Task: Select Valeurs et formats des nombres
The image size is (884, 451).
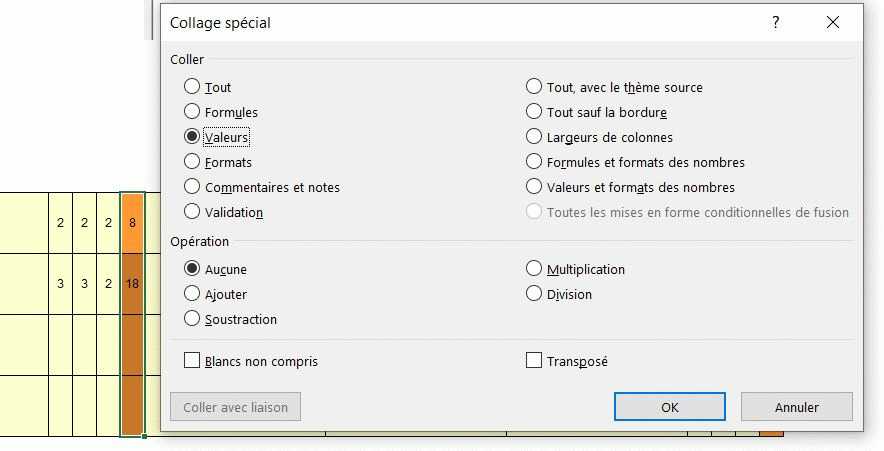Action: point(534,187)
